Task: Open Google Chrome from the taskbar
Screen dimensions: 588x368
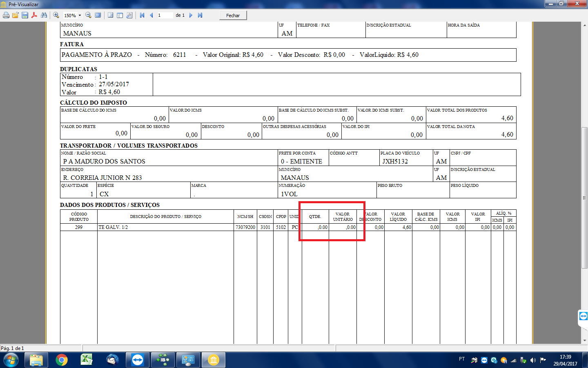Action: point(62,360)
